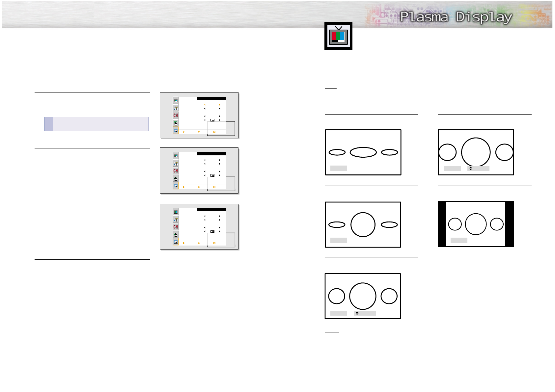Click the diagram with large circle touching its bottom edge
Screen dimensions: 555x392
tap(476, 152)
